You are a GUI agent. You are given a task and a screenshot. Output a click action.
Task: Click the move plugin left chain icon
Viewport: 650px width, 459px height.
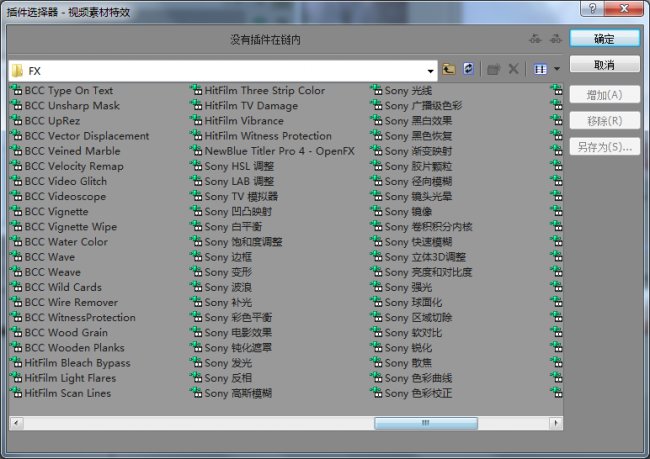click(535, 39)
